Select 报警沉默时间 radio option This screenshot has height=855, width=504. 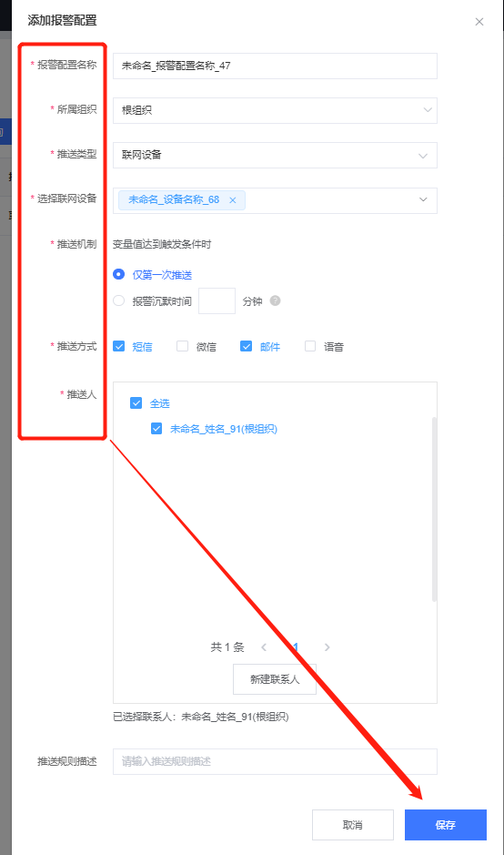119,300
